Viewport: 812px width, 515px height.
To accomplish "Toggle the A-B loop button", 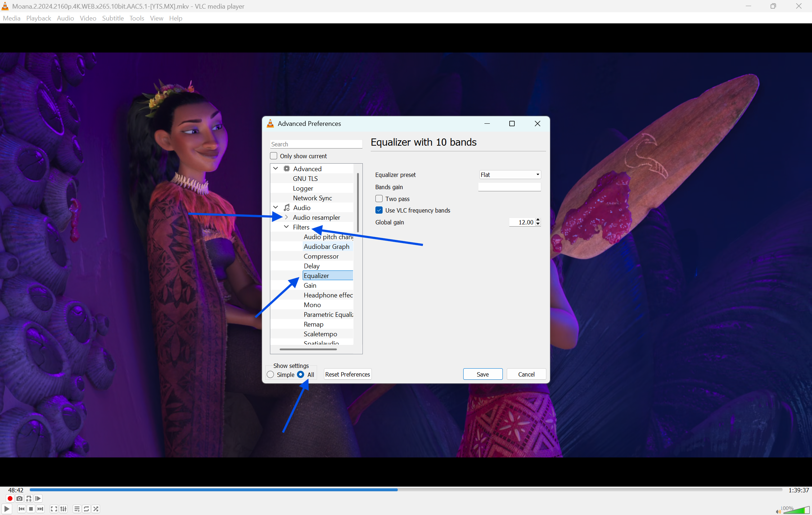I will [29, 498].
